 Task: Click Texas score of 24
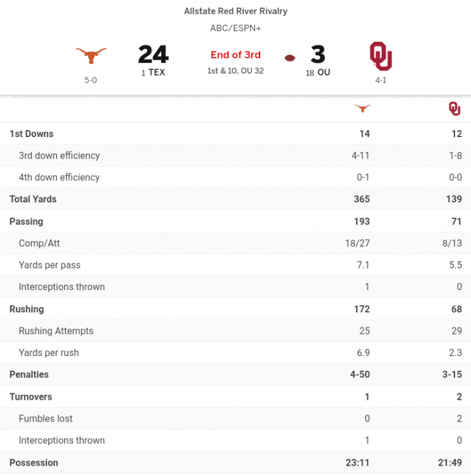(153, 55)
